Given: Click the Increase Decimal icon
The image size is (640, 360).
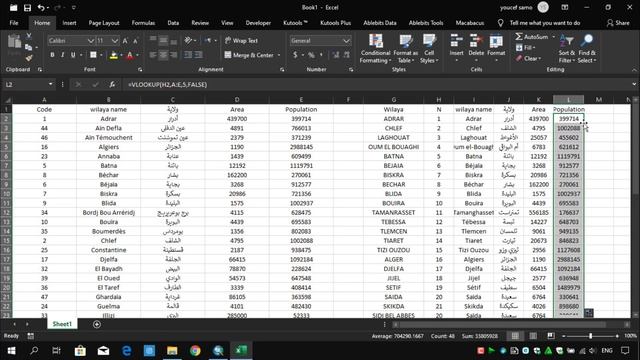Looking at the screenshot, I should (336, 55).
